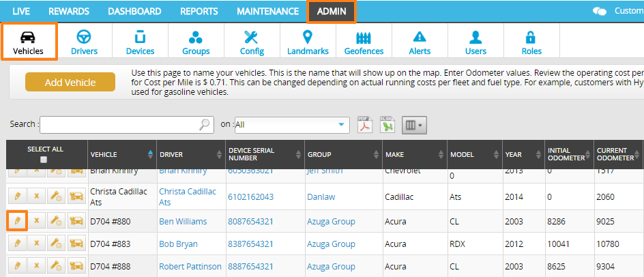Open the Landmarks admin section
This screenshot has height=277, width=644.
click(308, 42)
